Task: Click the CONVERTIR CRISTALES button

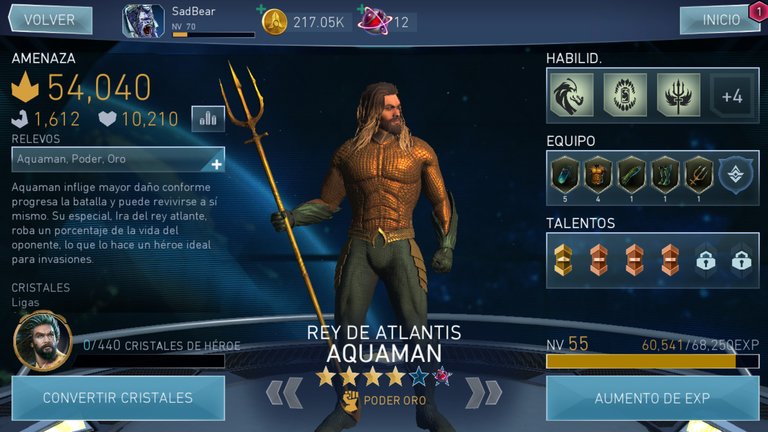Action: pyautogui.click(x=118, y=398)
